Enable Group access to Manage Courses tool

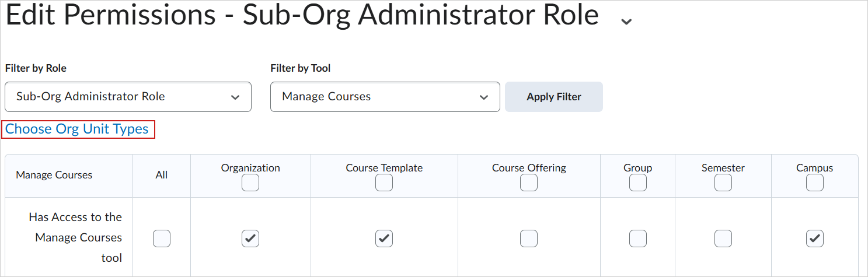[637, 238]
